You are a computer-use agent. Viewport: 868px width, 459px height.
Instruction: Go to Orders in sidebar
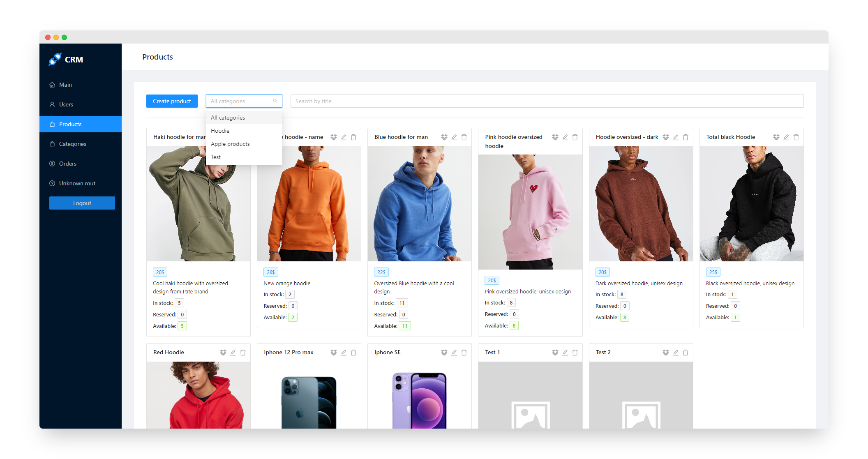click(68, 164)
